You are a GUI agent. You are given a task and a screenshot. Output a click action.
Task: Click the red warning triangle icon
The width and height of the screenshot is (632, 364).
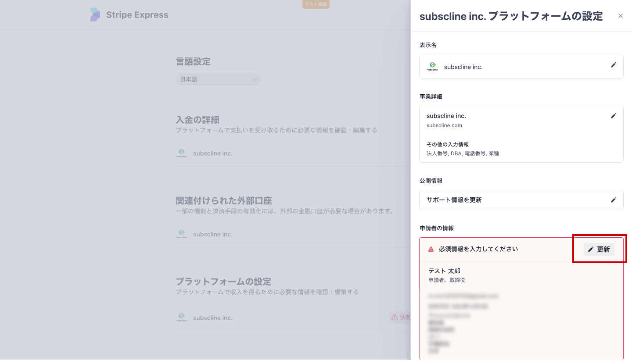tap(431, 249)
